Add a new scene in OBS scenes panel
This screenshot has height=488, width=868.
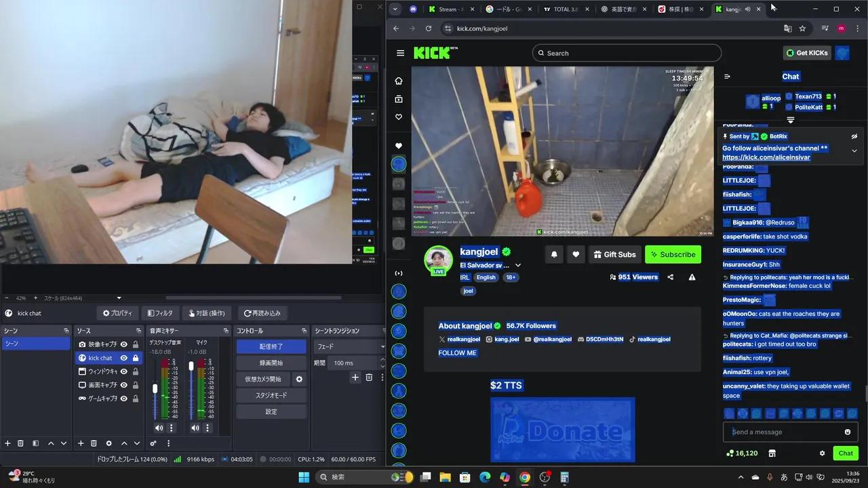coord(7,443)
